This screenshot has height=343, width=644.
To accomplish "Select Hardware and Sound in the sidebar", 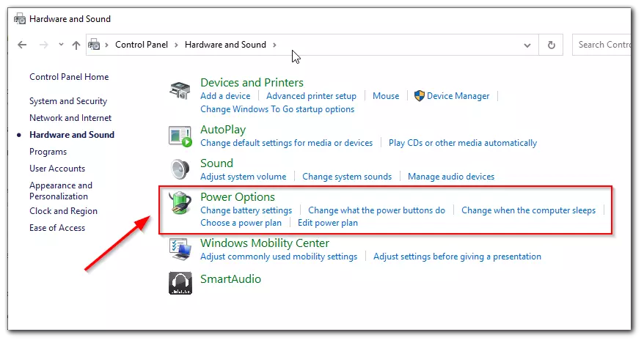I will point(72,135).
